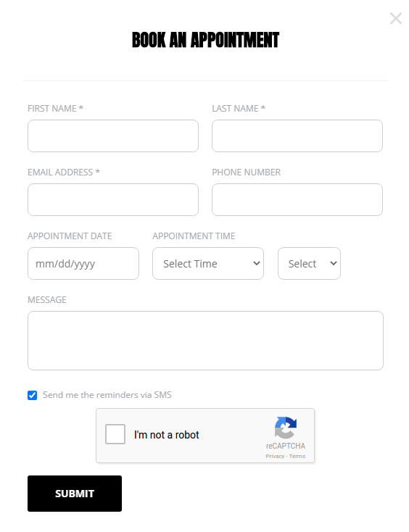Focus the Last Name input field
Image resolution: width=409 pixels, height=532 pixels.
[x=297, y=136]
